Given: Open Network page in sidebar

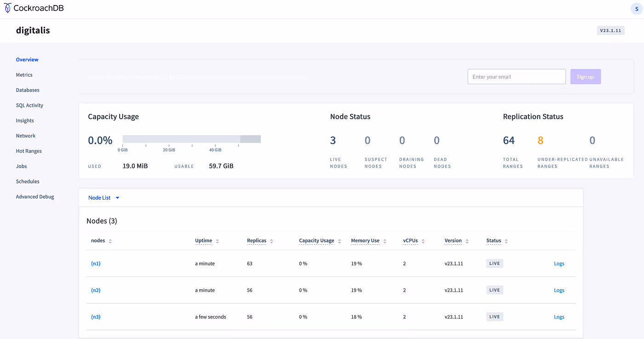Looking at the screenshot, I should [26, 136].
